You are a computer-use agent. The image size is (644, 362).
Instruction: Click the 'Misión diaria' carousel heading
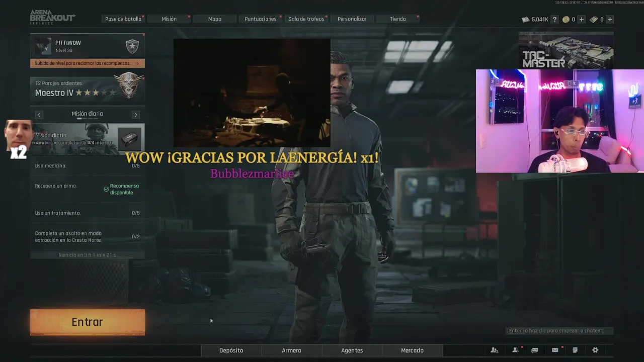(x=87, y=114)
